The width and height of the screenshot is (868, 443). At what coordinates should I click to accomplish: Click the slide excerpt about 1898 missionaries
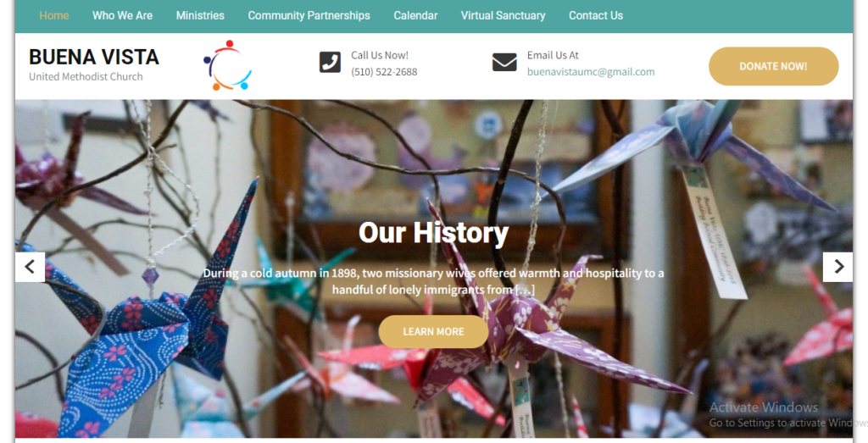[433, 281]
